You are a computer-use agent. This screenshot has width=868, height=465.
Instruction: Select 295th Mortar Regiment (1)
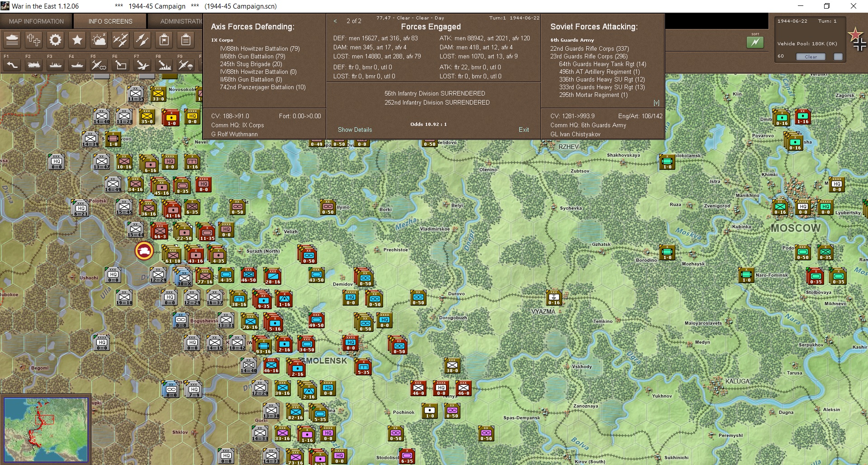[593, 95]
